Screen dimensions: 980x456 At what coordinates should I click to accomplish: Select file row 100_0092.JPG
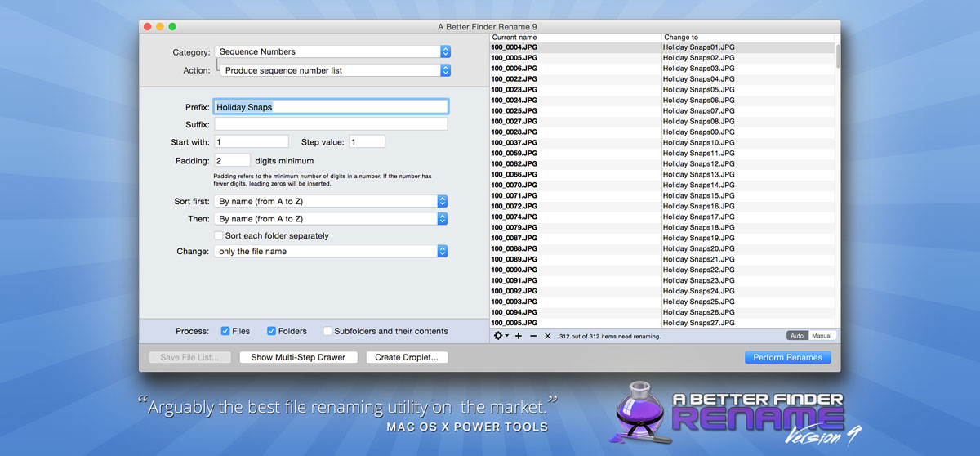click(x=662, y=292)
